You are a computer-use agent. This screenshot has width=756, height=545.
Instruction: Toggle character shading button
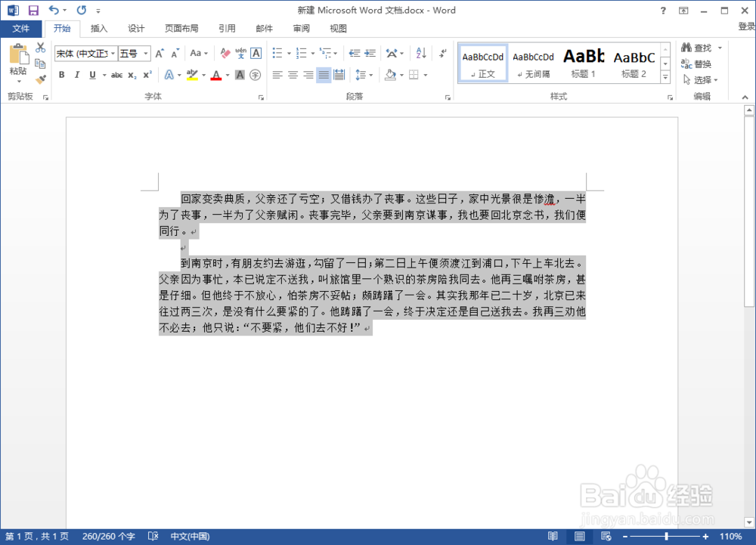[x=240, y=75]
